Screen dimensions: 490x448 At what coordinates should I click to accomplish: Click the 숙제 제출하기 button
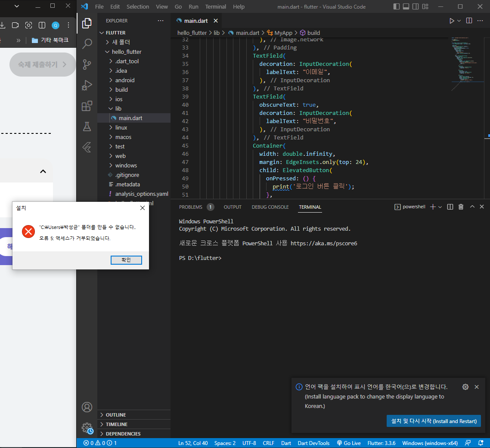pyautogui.click(x=43, y=65)
